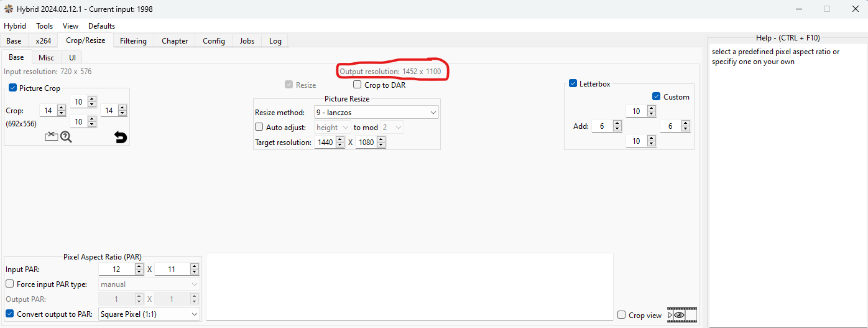Expand the Convert output to PAR dropdown
The width and height of the screenshot is (868, 328).
pyautogui.click(x=149, y=314)
